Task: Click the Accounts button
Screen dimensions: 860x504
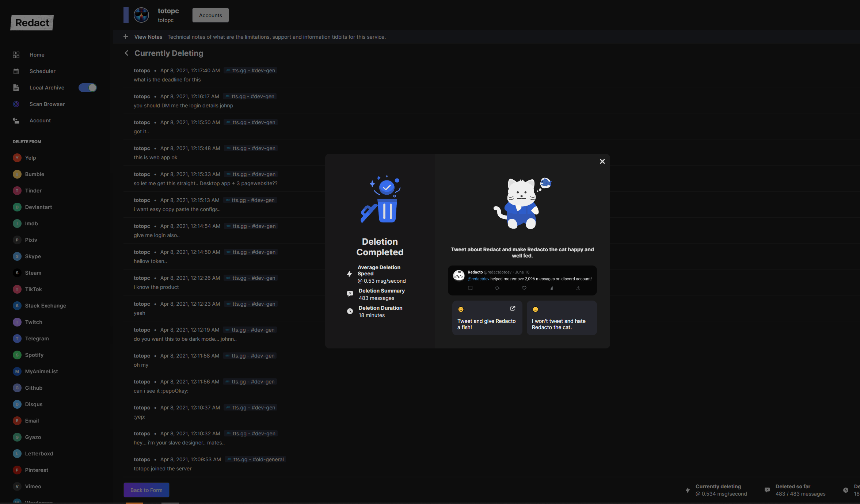Action: pos(210,15)
